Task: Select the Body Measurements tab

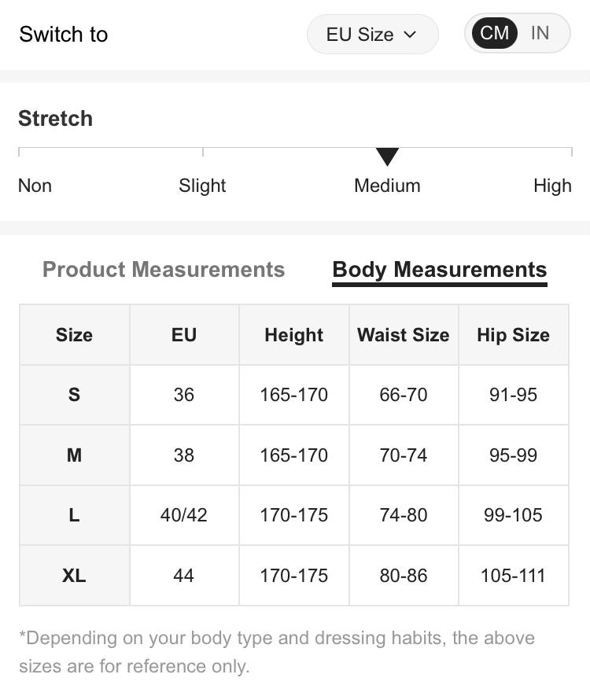Action: [439, 270]
